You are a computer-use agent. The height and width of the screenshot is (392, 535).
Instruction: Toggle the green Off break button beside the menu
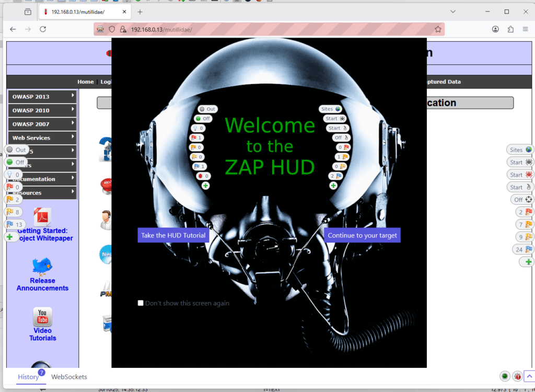tap(16, 162)
